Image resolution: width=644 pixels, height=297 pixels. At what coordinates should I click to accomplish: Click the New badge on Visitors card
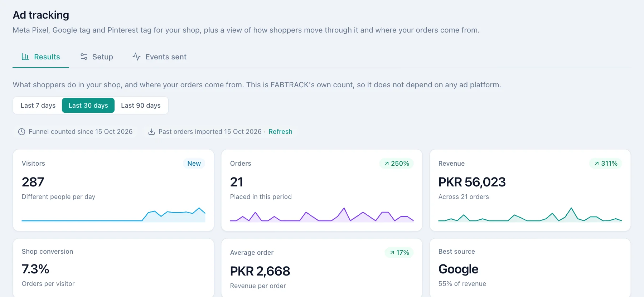194,164
